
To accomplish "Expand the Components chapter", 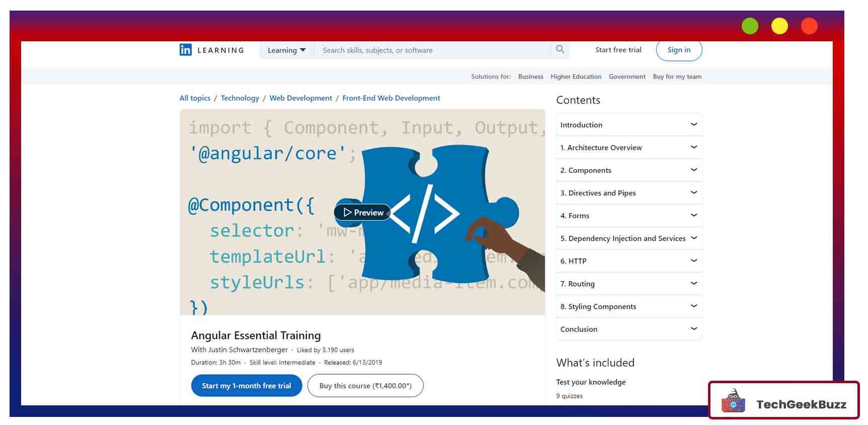I will click(628, 170).
